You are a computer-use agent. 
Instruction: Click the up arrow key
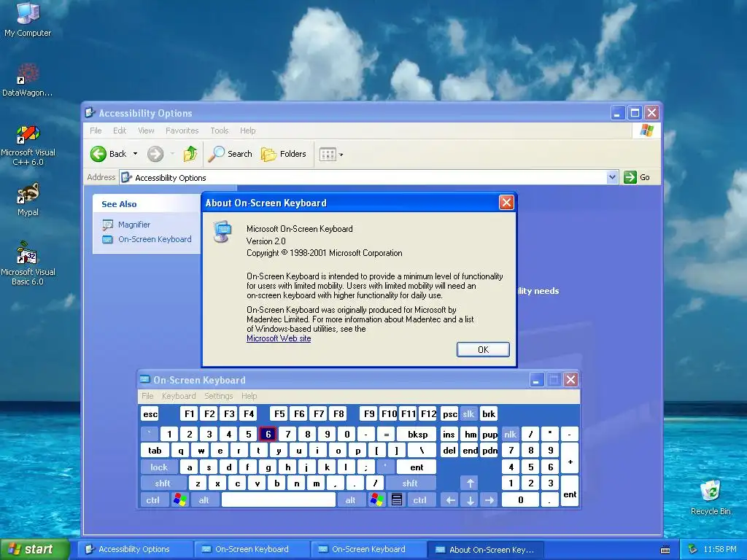(471, 483)
